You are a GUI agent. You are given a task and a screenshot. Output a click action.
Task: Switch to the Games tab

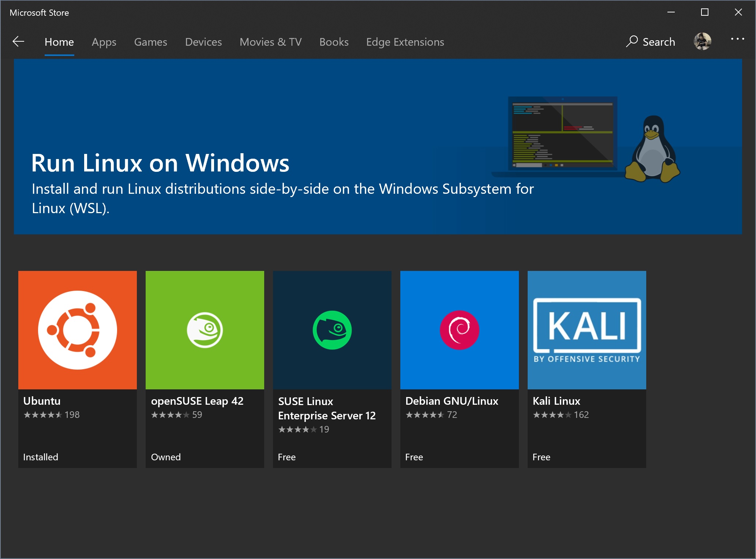(151, 42)
